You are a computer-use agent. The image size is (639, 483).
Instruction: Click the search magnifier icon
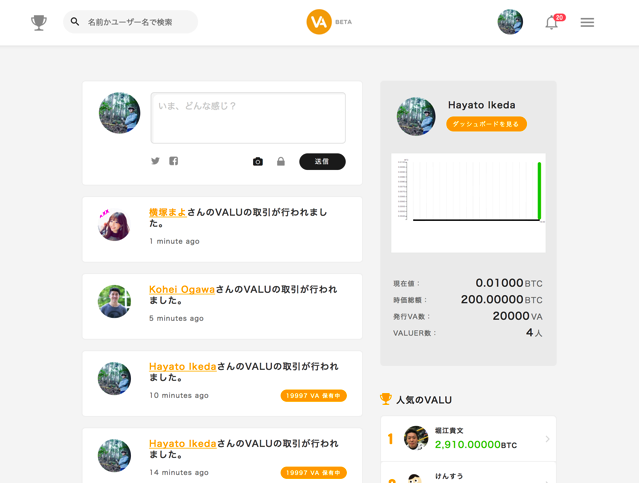tap(75, 22)
